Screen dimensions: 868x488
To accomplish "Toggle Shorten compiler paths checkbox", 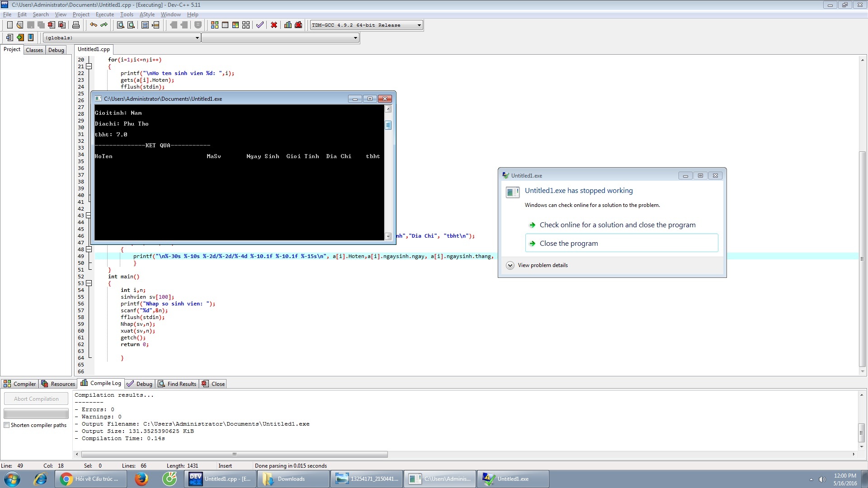I will pyautogui.click(x=7, y=425).
